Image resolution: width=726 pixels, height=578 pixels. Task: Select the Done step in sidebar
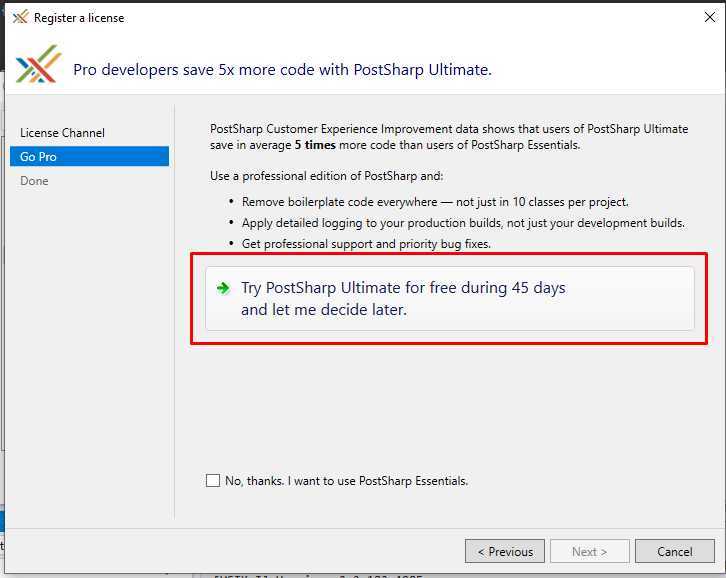point(34,181)
